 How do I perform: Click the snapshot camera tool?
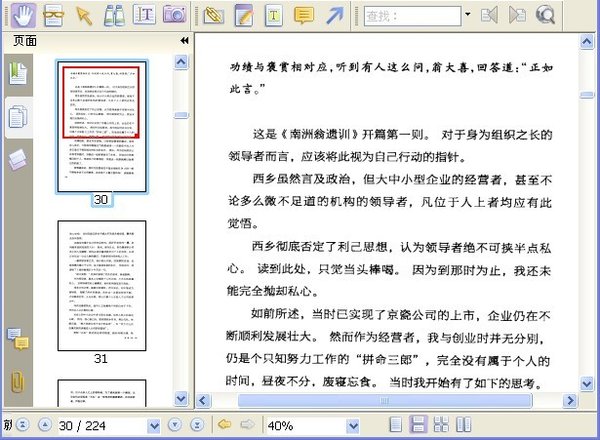pyautogui.click(x=174, y=15)
